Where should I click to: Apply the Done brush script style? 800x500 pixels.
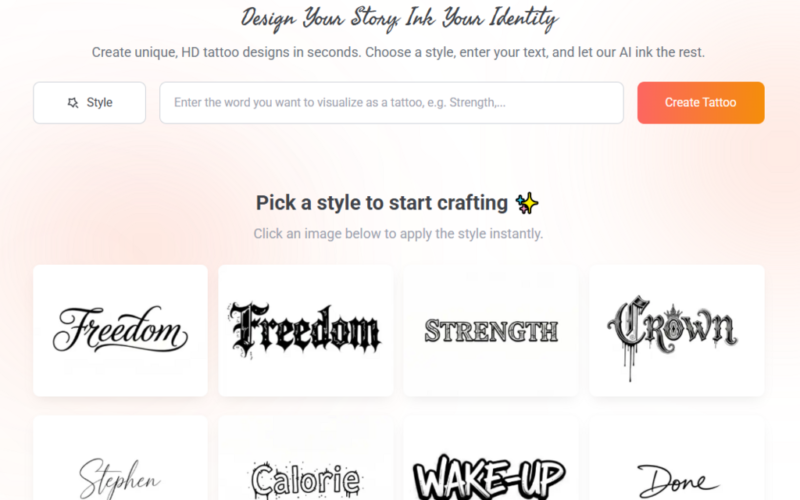pos(677,458)
